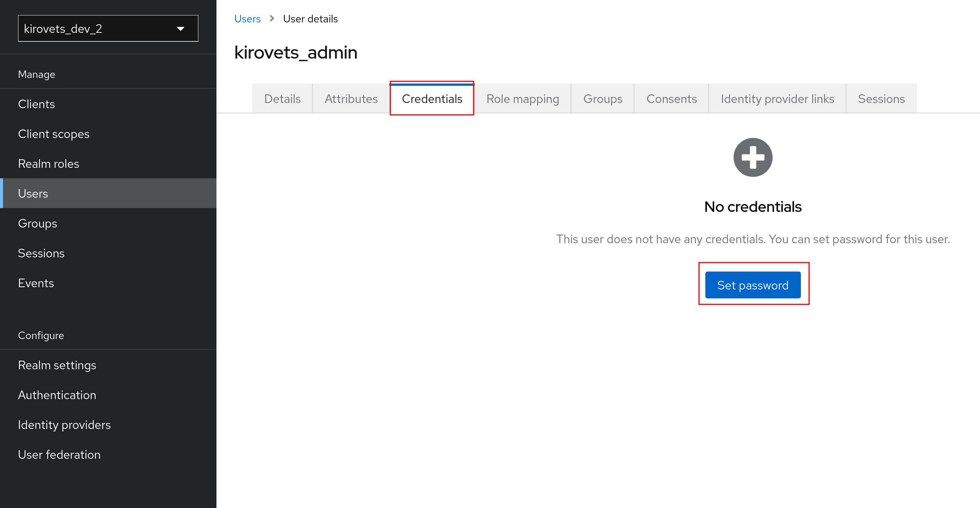Screen dimensions: 980x508
Task: Open the Sessions tab for kirovets_admin
Action: [x=881, y=98]
